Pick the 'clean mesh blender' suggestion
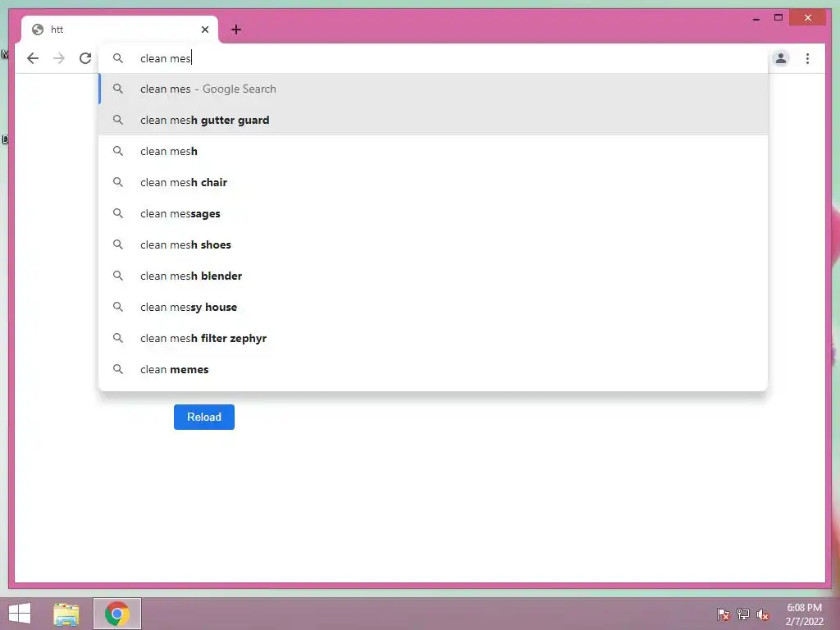 pos(433,276)
